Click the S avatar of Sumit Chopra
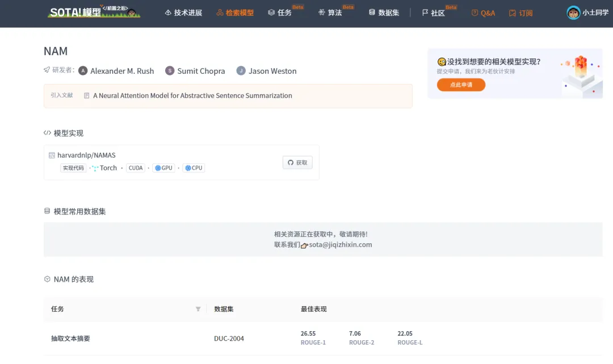Viewport: 613px width, 364px height. click(170, 71)
